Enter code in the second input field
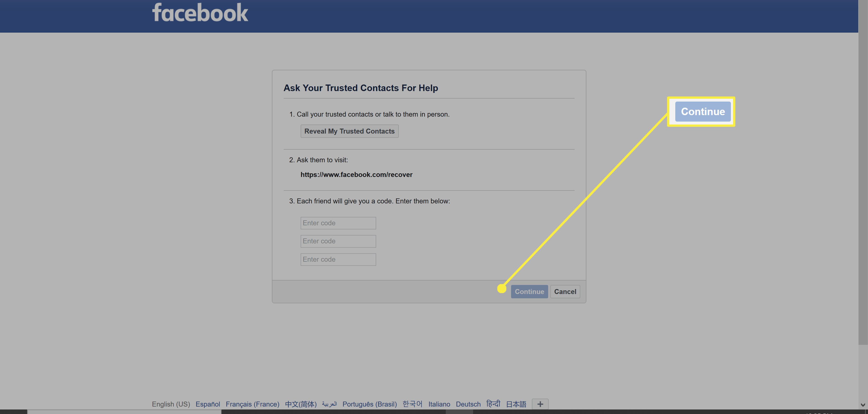 (x=338, y=241)
